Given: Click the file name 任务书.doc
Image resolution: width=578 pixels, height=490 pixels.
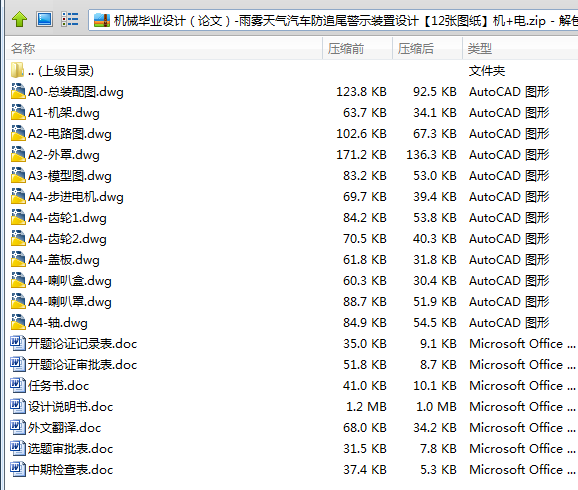Looking at the screenshot, I should 59,386.
